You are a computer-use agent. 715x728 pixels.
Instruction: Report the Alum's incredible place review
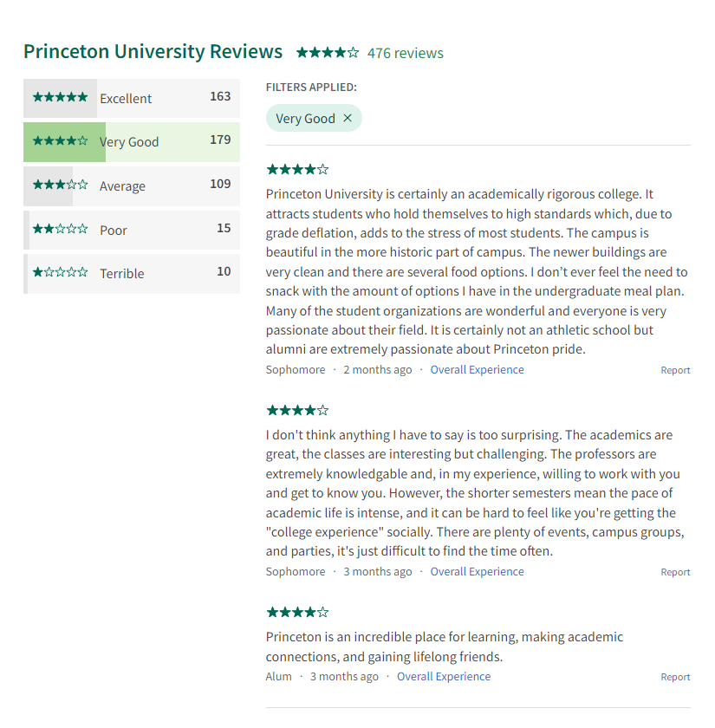tap(675, 677)
